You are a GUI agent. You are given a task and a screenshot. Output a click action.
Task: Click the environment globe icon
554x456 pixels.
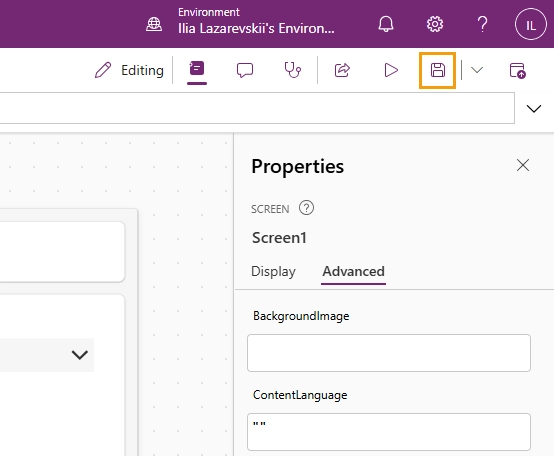(154, 24)
